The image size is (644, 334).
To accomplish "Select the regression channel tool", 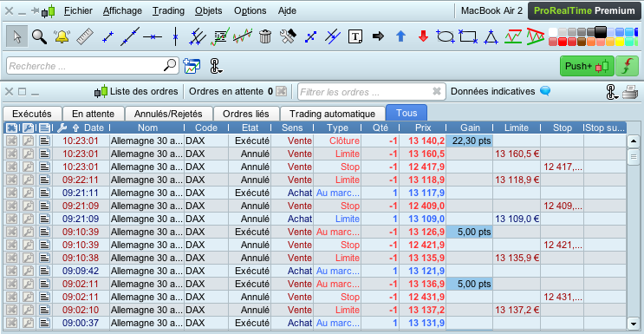I will (x=243, y=36).
